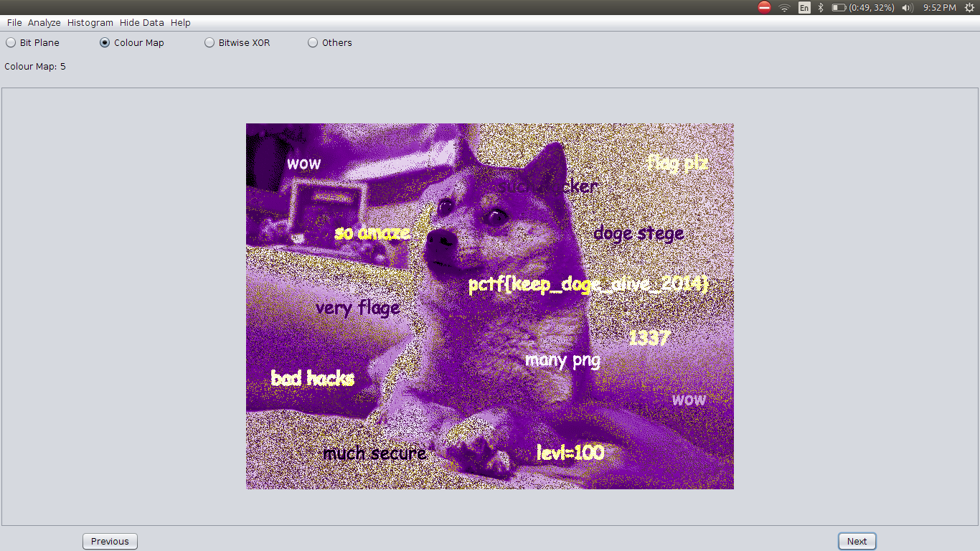Click the Previous button
This screenshot has width=980, height=551.
pyautogui.click(x=110, y=542)
